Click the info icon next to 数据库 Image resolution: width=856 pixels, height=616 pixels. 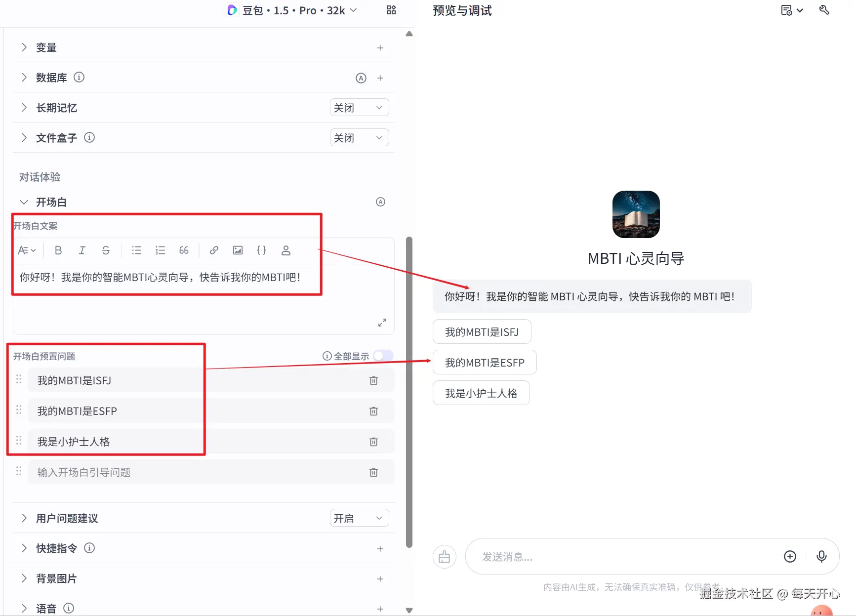point(79,77)
